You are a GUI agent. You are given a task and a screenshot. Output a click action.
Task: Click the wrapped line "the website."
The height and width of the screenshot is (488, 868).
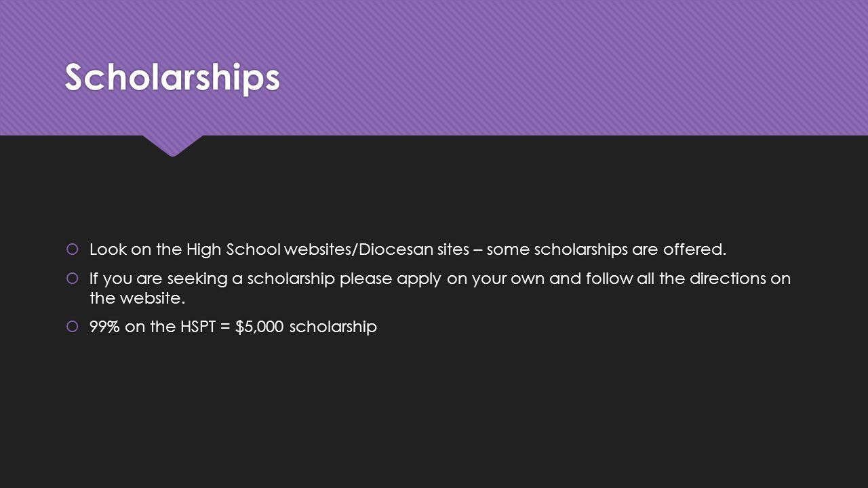[x=138, y=298]
